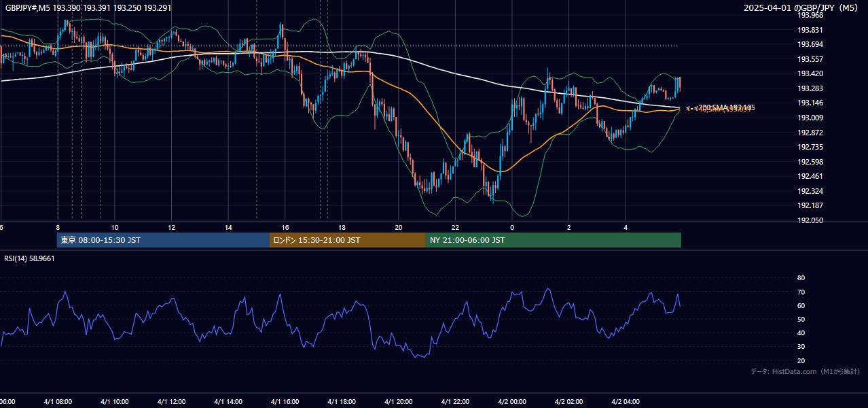Select the NY 21:00-06:00 JST session bar
This screenshot has height=408, width=868.
[554, 240]
